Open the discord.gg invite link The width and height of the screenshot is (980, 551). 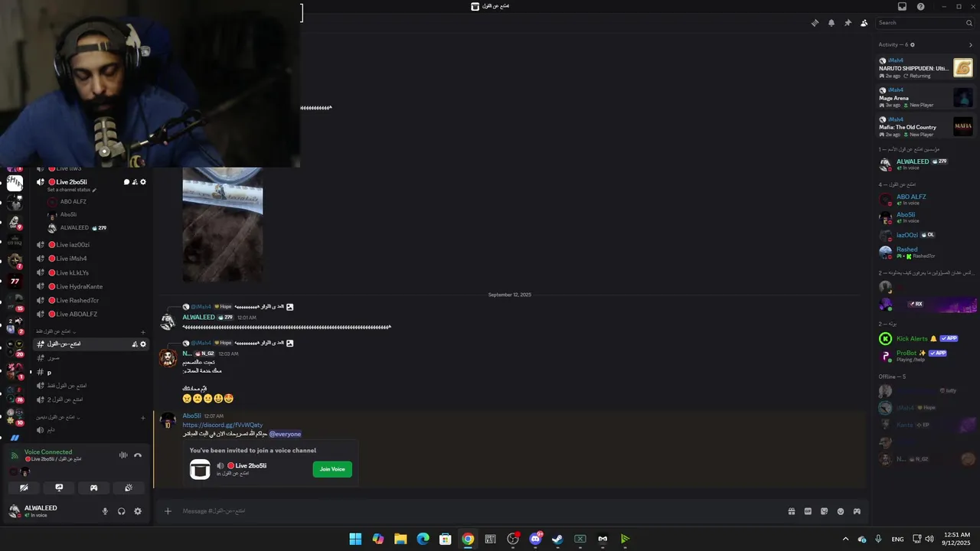tap(223, 425)
